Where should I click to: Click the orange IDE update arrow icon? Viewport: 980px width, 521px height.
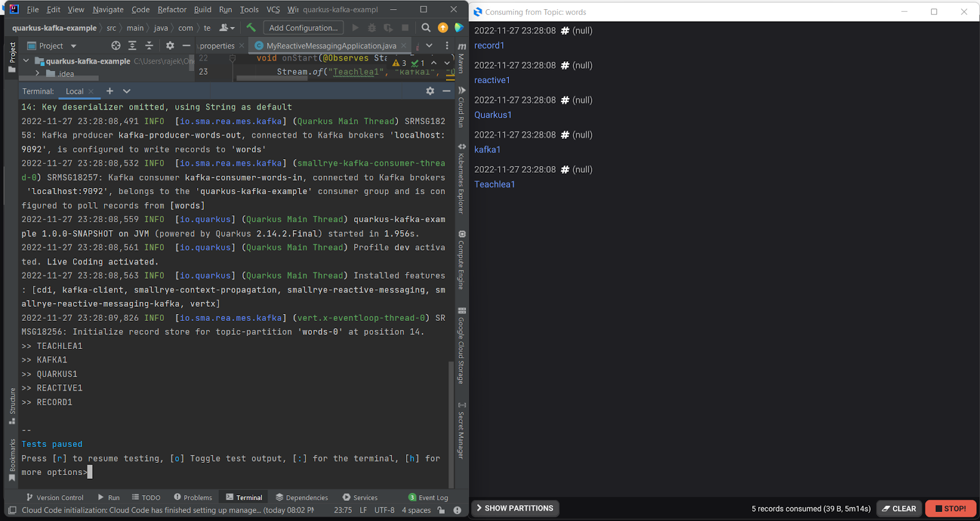pyautogui.click(x=443, y=28)
